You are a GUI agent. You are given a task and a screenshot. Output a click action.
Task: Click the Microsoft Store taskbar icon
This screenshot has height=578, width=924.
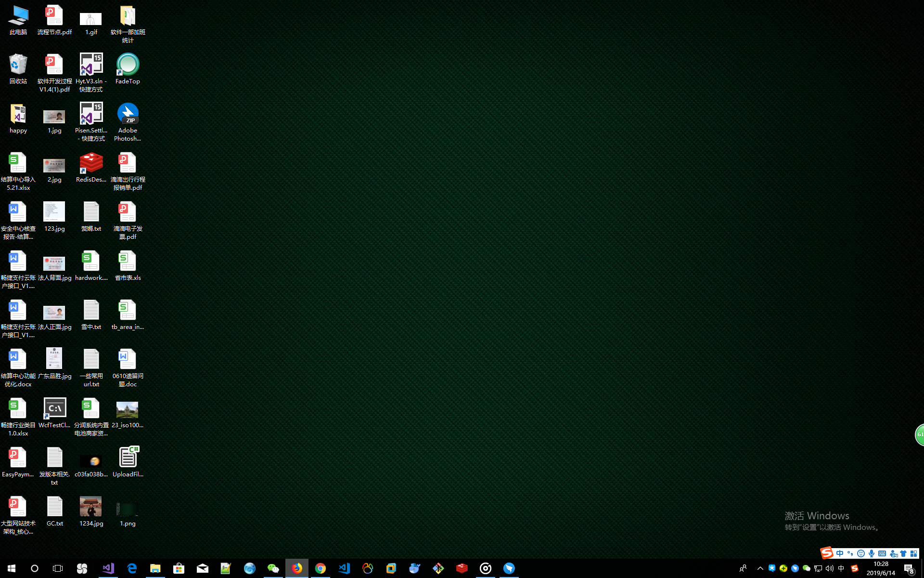tap(179, 568)
